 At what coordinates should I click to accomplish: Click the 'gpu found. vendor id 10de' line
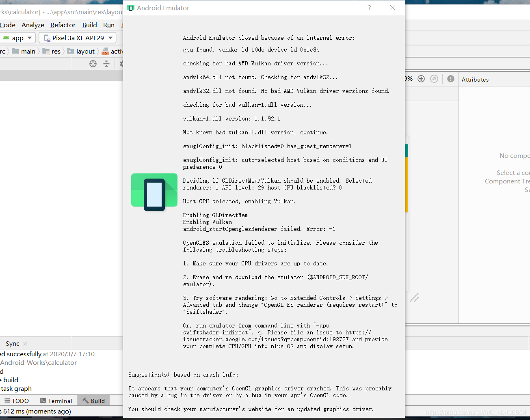251,50
